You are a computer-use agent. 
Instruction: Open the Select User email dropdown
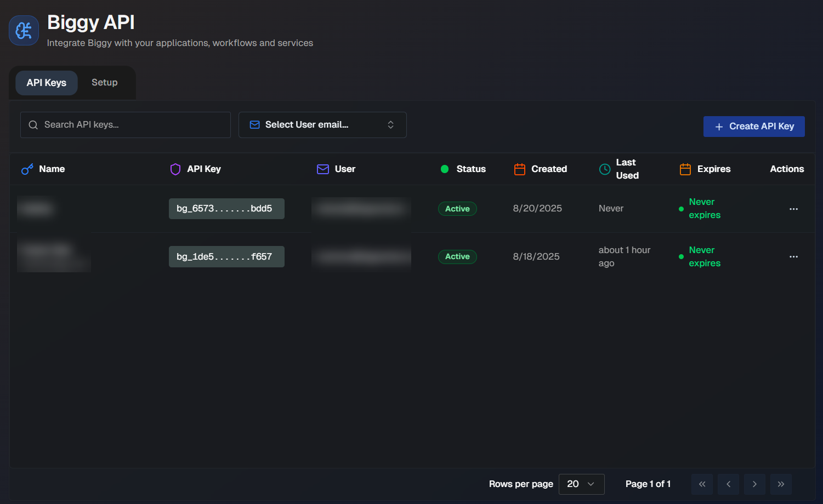click(x=322, y=125)
